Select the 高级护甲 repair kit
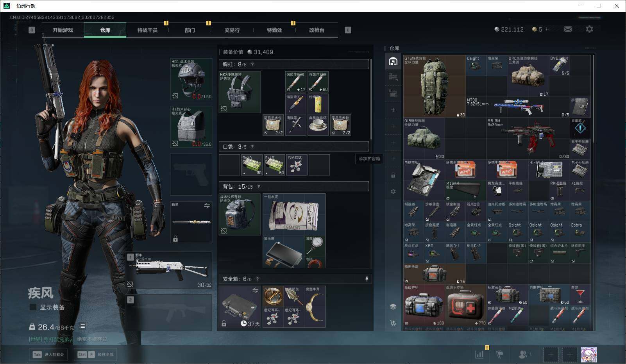The height and width of the screenshot is (364, 626). point(424,305)
